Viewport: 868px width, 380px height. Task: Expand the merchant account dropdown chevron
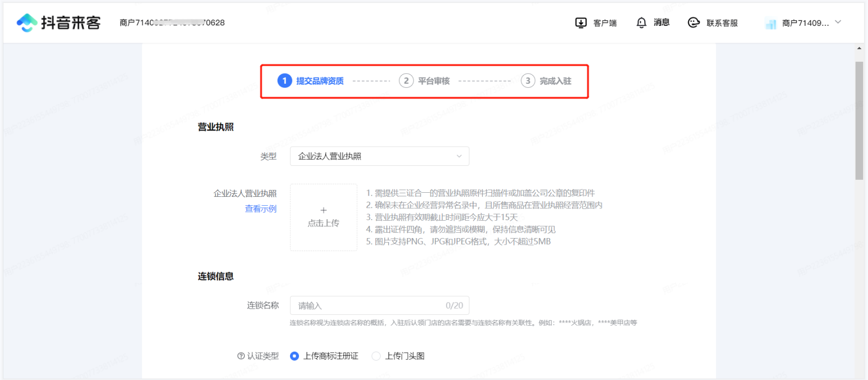point(838,22)
